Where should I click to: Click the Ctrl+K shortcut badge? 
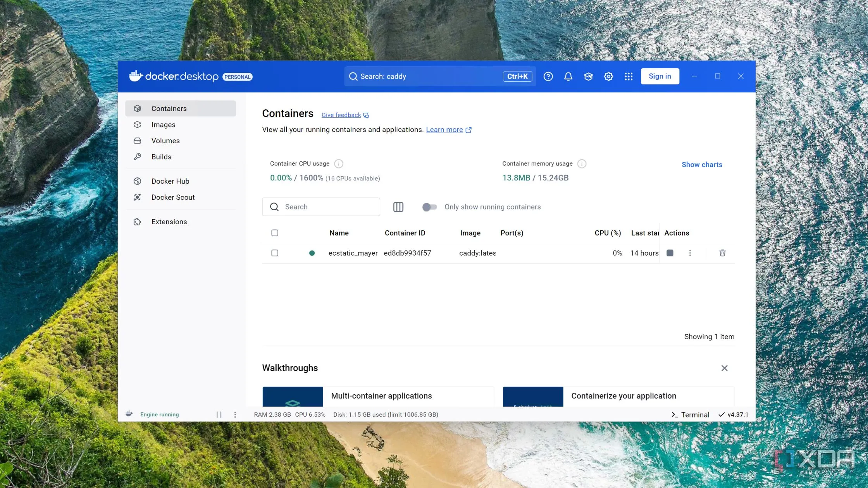tap(517, 76)
